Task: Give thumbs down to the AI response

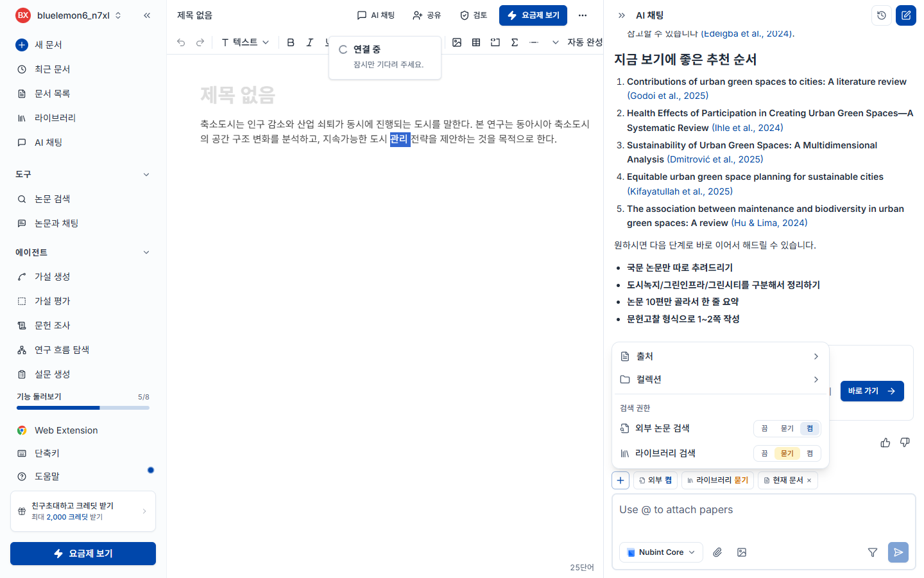Action: click(905, 442)
